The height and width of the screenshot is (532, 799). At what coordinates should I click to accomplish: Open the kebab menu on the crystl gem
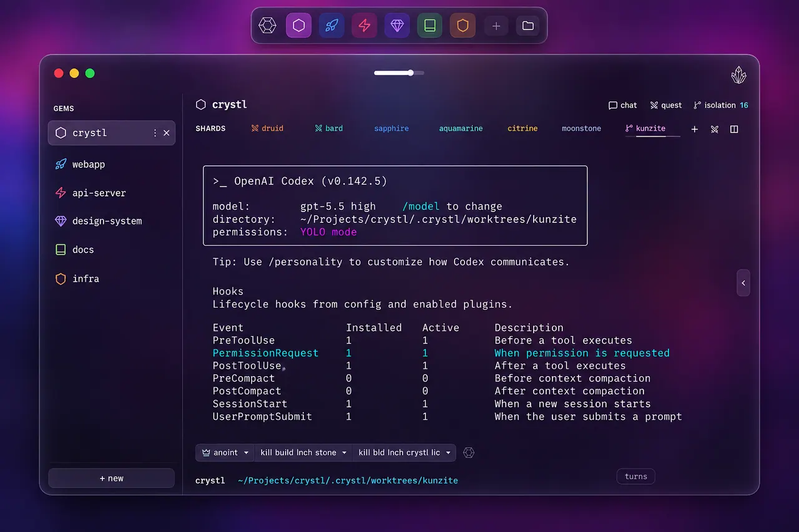coord(155,133)
